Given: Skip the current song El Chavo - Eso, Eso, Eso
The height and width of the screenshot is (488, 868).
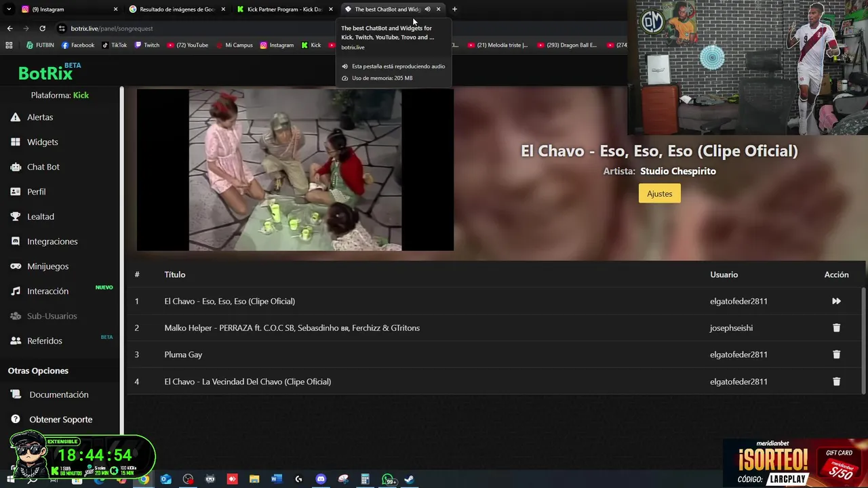Looking at the screenshot, I should 836,301.
